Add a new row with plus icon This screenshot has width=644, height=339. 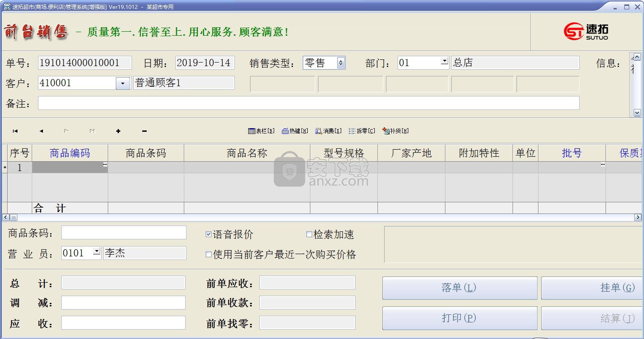point(118,131)
